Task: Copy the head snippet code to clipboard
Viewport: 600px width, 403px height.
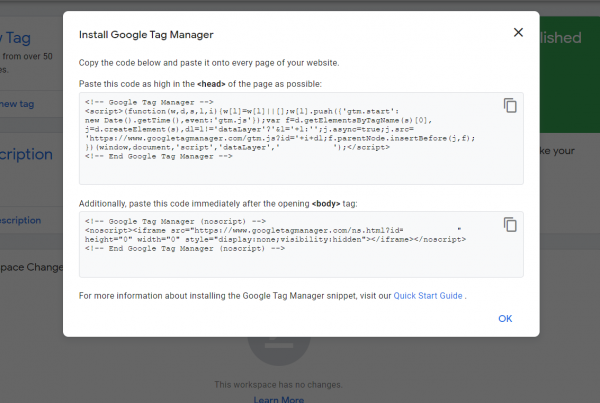Action: pos(510,105)
